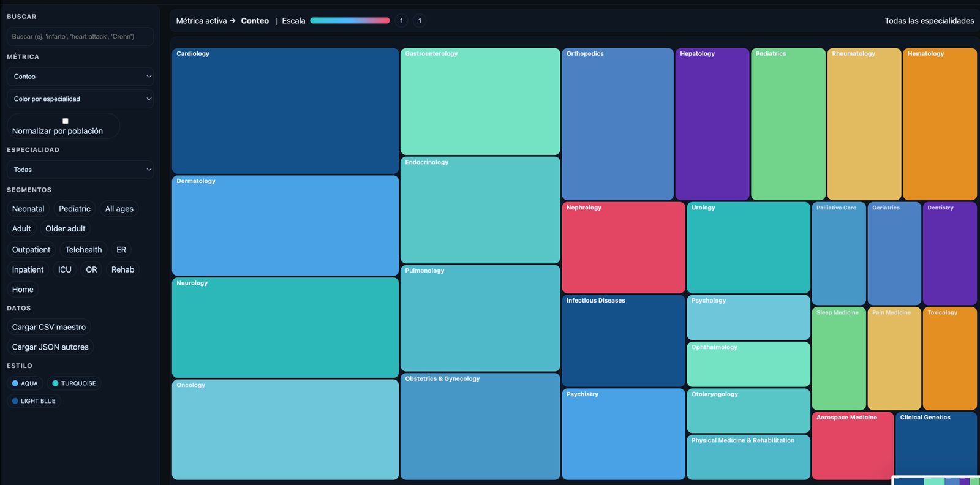Toggle the ICU segment filter

tap(64, 269)
